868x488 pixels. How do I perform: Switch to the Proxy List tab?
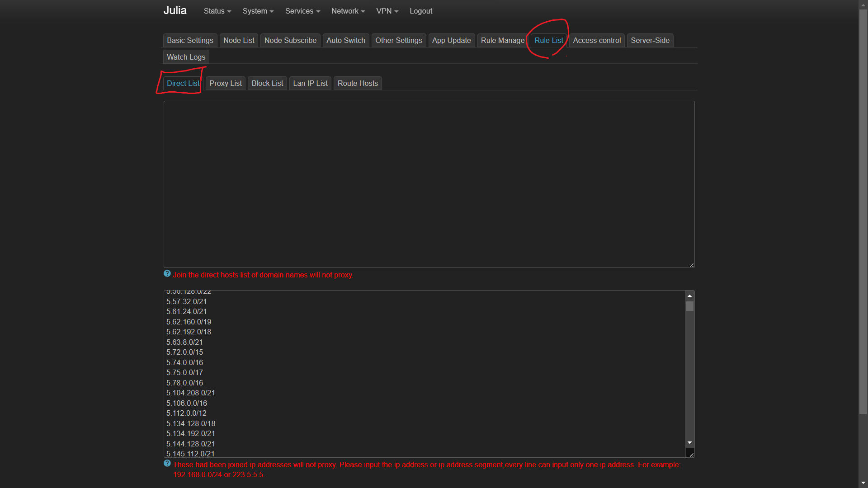click(226, 84)
